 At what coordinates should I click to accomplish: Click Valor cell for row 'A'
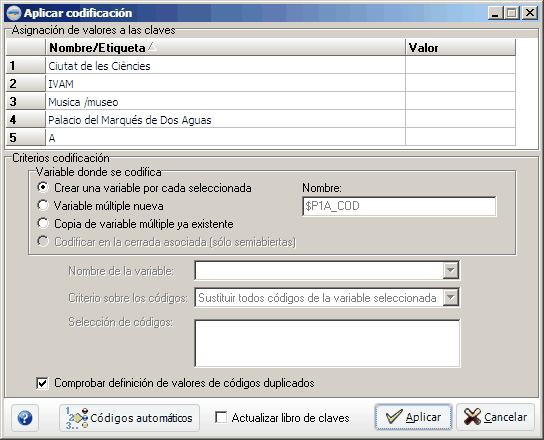coord(460,138)
